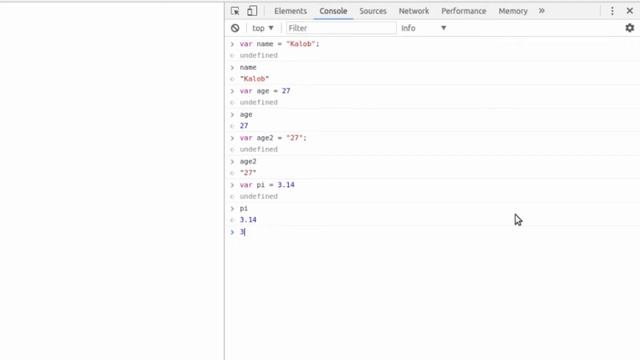The image size is (640, 360).
Task: Click the input line 'age2'
Action: coord(248,162)
